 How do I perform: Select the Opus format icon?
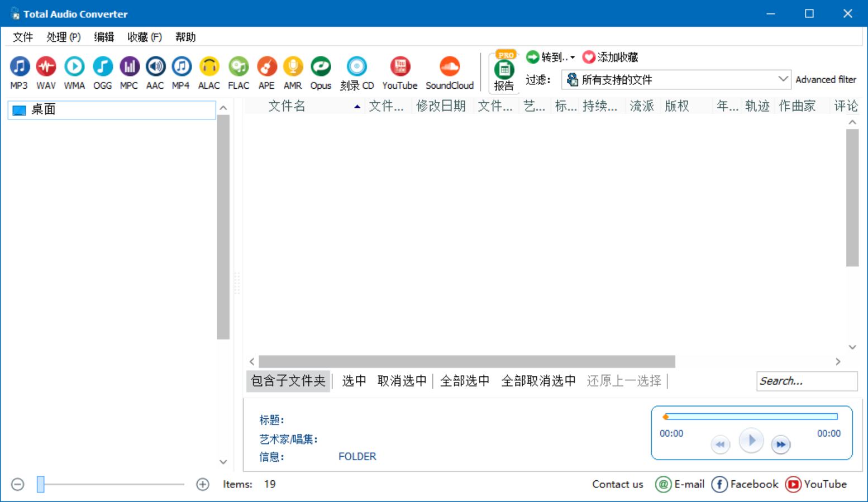click(x=321, y=72)
